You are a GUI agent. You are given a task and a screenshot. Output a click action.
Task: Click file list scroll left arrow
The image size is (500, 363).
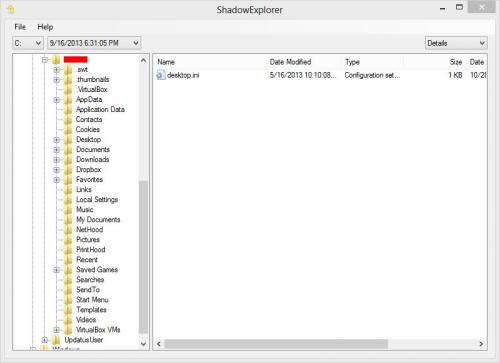(x=159, y=344)
